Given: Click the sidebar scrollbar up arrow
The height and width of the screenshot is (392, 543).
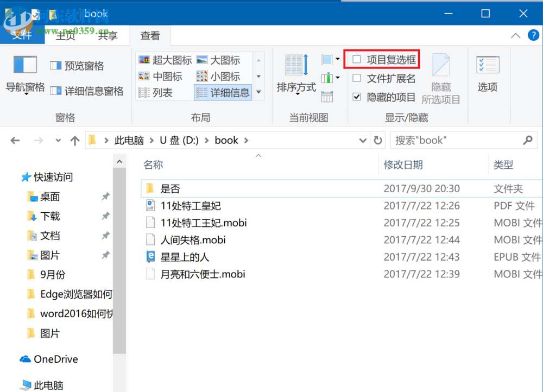Looking at the screenshot, I should click(119, 160).
